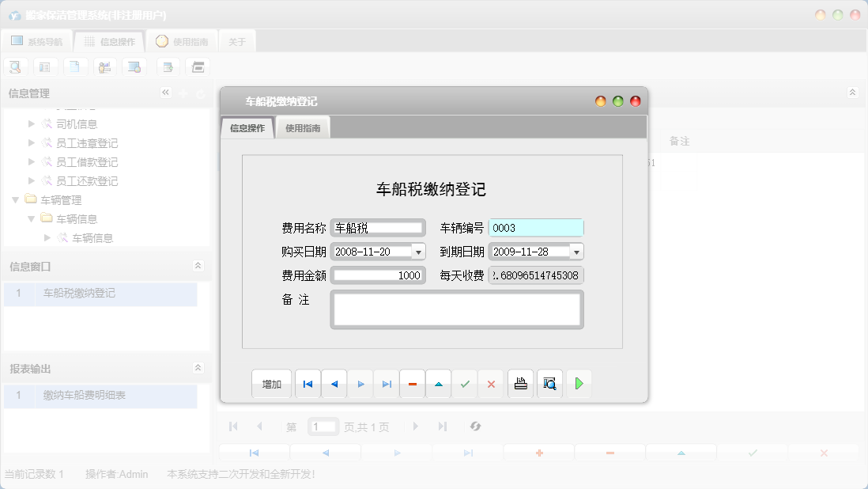Select the new document icon on the toolbar

click(75, 66)
